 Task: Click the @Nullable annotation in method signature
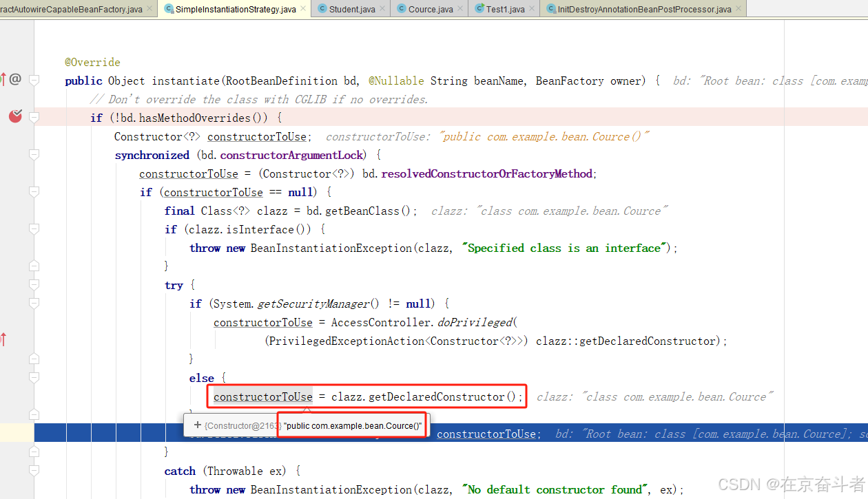[x=396, y=81]
